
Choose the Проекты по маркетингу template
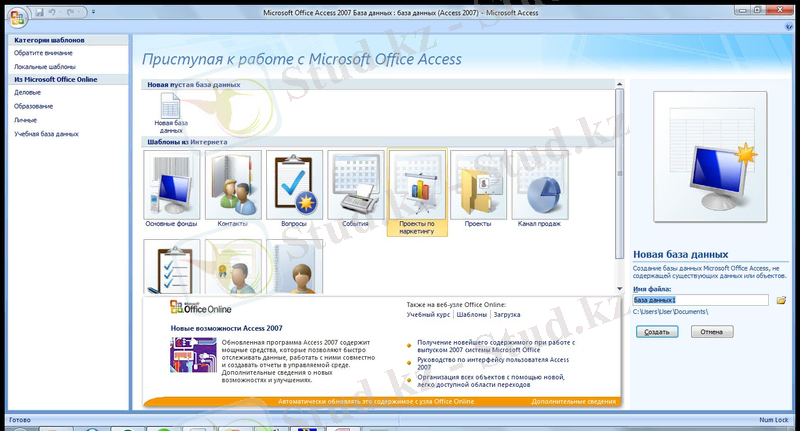[417, 192]
